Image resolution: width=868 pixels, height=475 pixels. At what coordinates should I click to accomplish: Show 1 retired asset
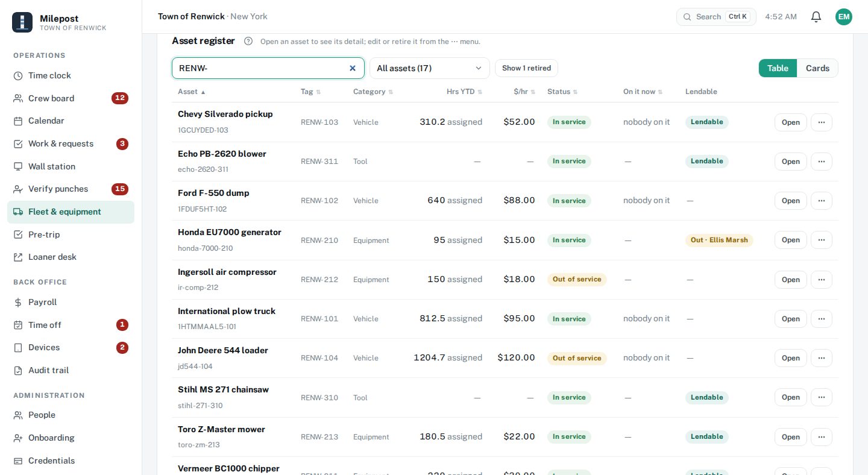point(526,68)
